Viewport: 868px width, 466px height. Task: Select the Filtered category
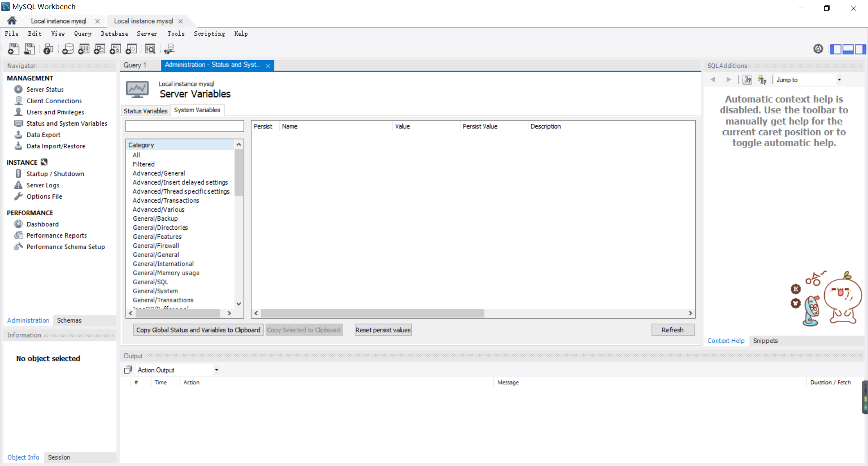(x=144, y=164)
